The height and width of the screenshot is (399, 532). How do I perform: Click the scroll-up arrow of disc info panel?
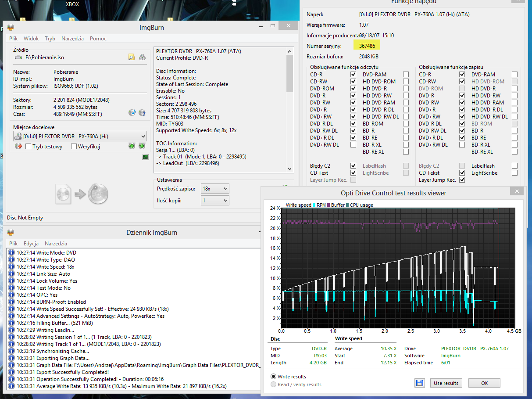tap(290, 51)
